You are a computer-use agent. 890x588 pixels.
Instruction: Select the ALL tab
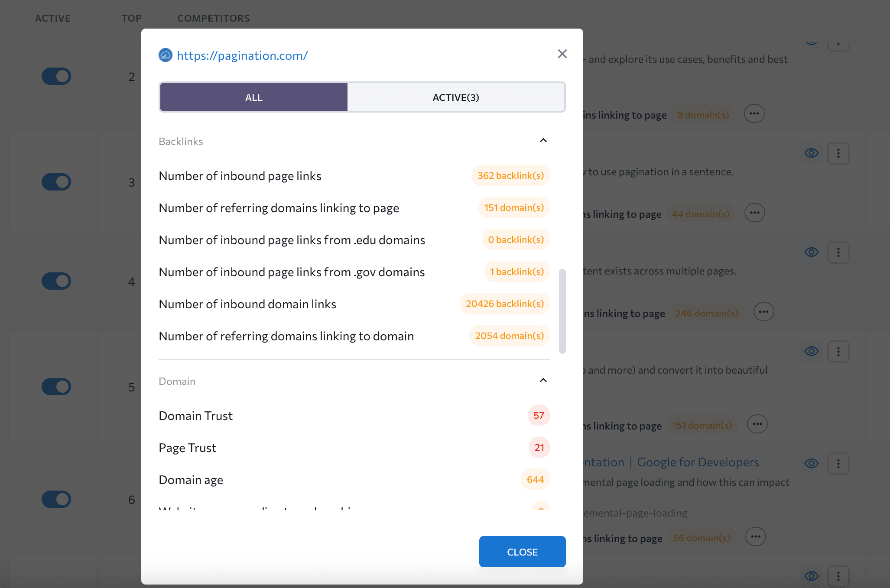[254, 97]
